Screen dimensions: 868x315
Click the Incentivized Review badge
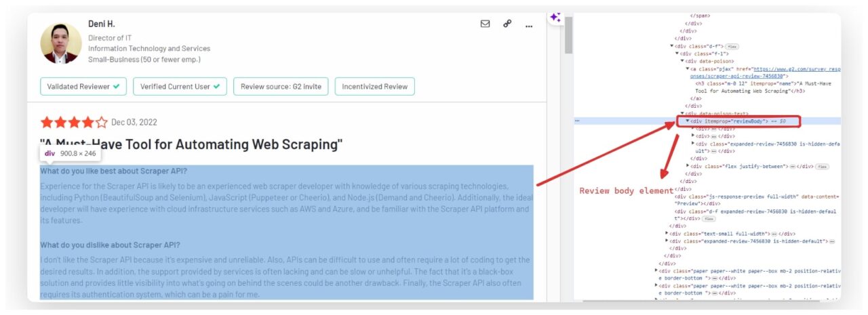point(374,87)
